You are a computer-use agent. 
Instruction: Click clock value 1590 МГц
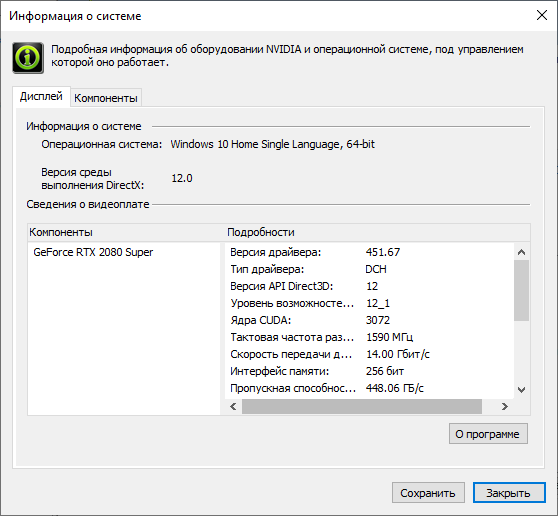coord(389,337)
